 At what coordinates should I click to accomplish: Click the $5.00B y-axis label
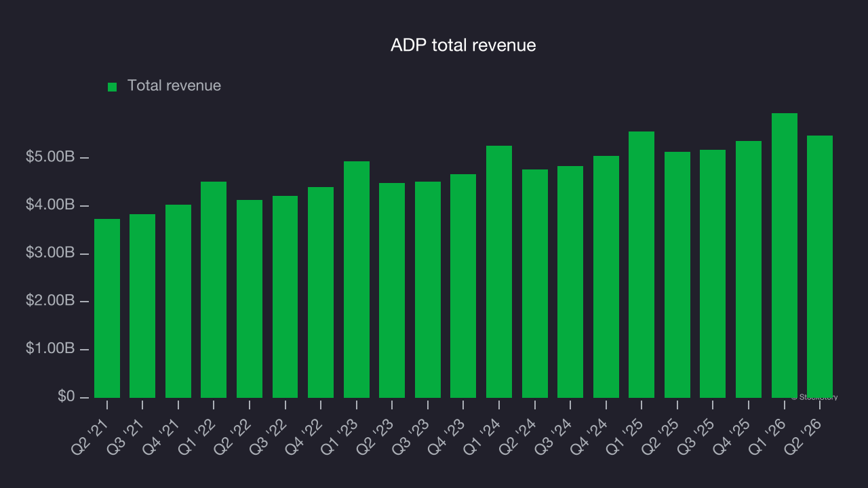coord(50,157)
